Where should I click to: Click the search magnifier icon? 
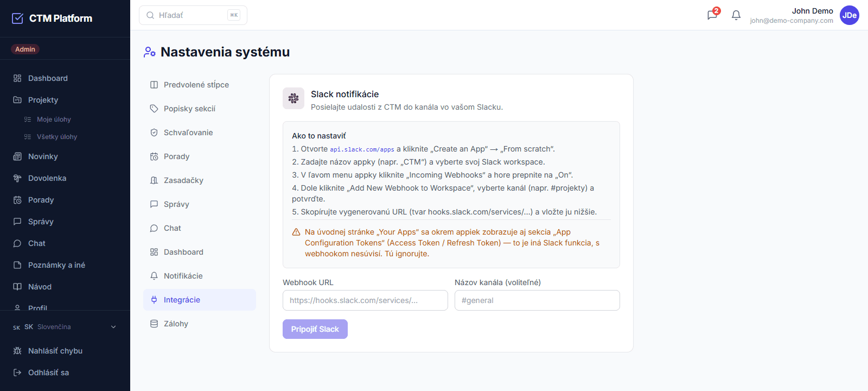(x=150, y=15)
